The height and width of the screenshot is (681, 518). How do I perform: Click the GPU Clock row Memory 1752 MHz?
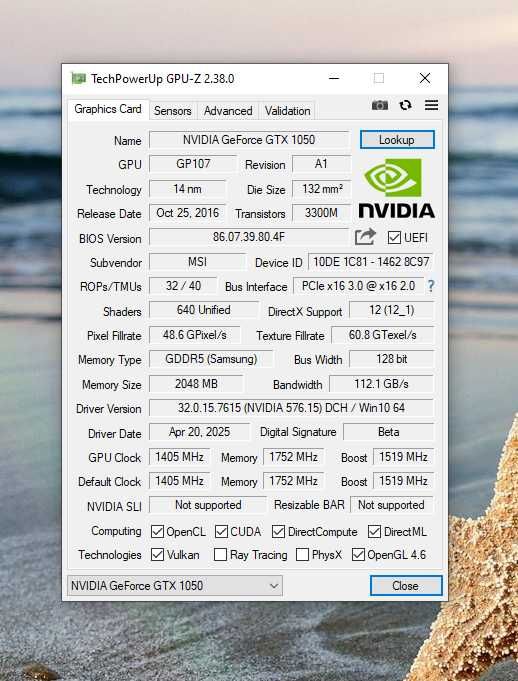[x=294, y=457]
